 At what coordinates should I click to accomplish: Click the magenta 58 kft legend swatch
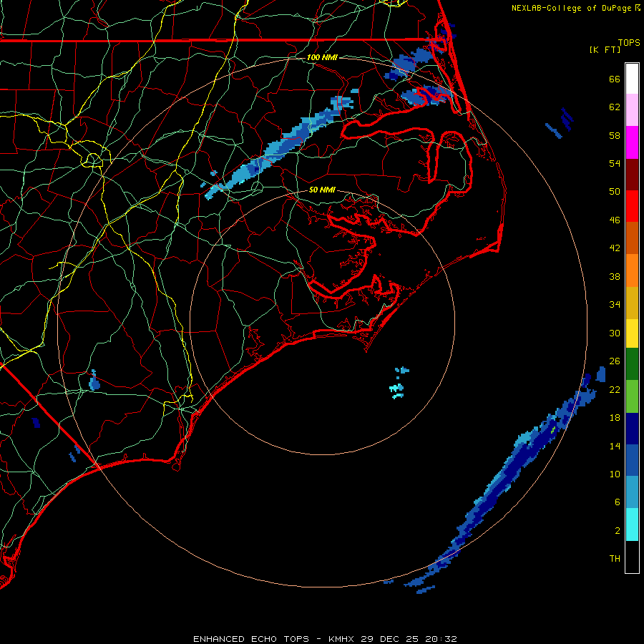pyautogui.click(x=632, y=142)
